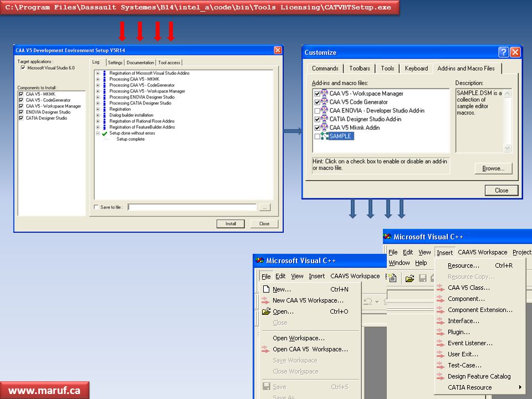
Task: Switch to the Keyboard tab in Customize
Action: (416, 69)
